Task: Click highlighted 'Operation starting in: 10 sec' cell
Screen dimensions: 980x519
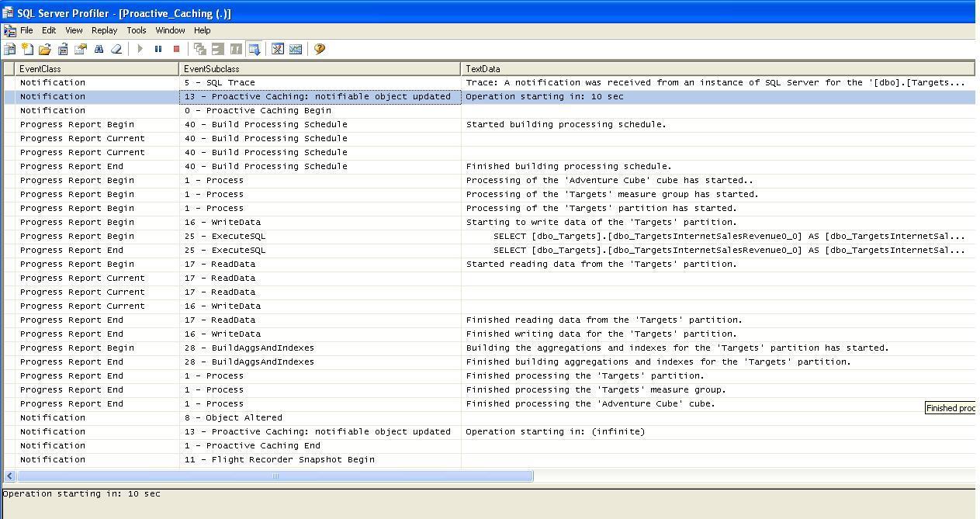Action: tap(718, 96)
